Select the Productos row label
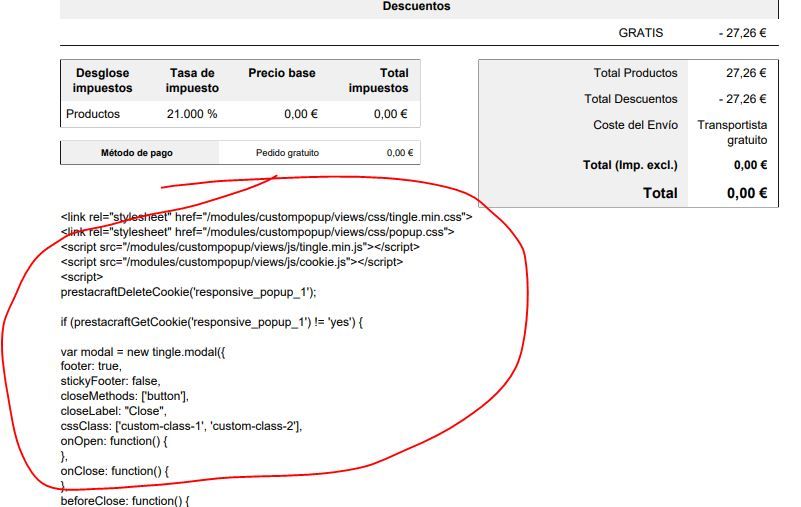This screenshot has height=507, width=801. 93,114
